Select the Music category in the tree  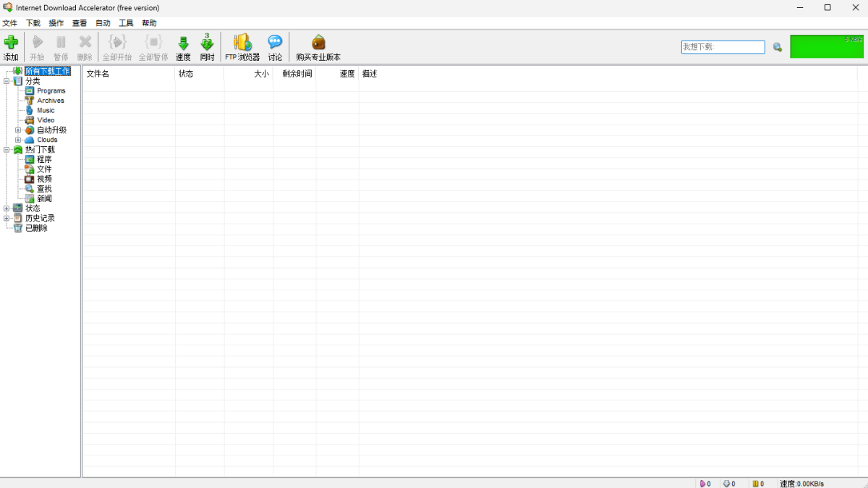coord(46,111)
